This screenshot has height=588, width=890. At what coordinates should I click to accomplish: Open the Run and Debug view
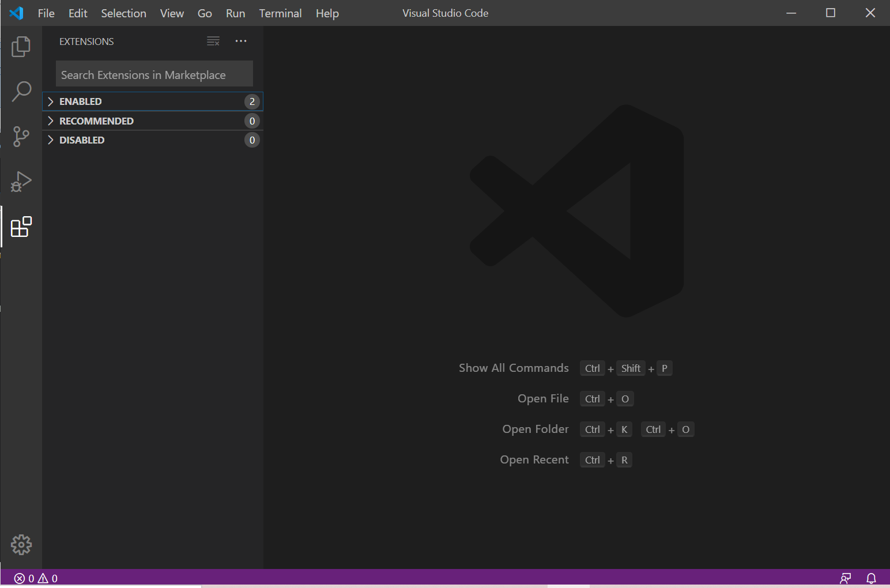[x=21, y=182]
